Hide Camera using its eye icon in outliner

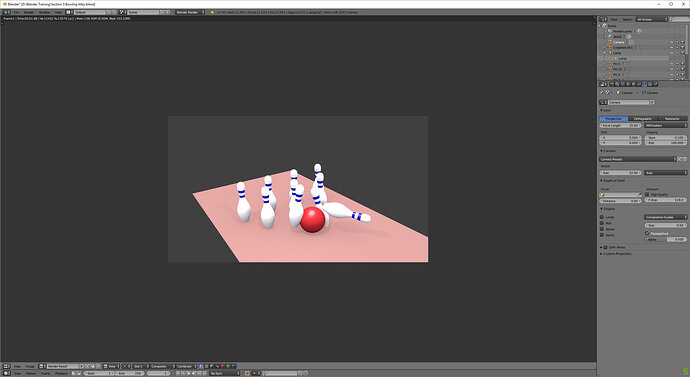pyautogui.click(x=672, y=42)
